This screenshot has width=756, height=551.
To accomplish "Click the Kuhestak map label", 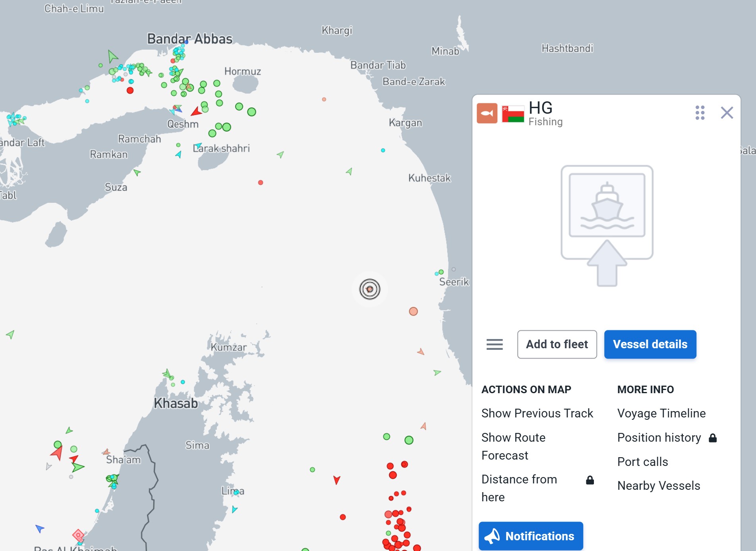I will (x=429, y=178).
